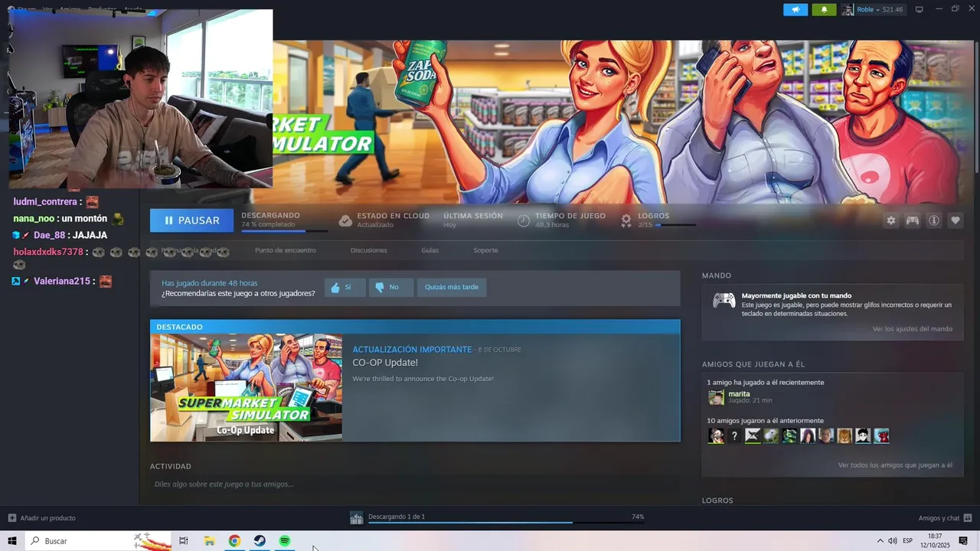Open Ver los ajustes del mando link

913,329
